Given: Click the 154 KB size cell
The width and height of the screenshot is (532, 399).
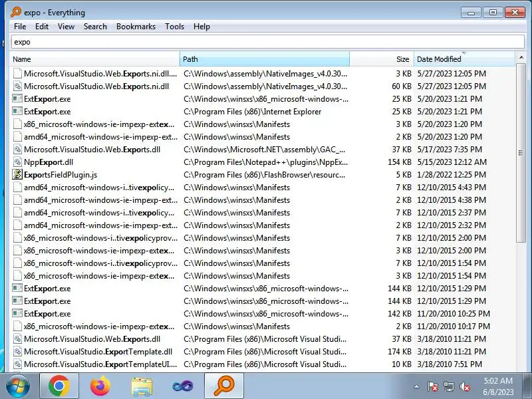Looking at the screenshot, I should [x=400, y=162].
